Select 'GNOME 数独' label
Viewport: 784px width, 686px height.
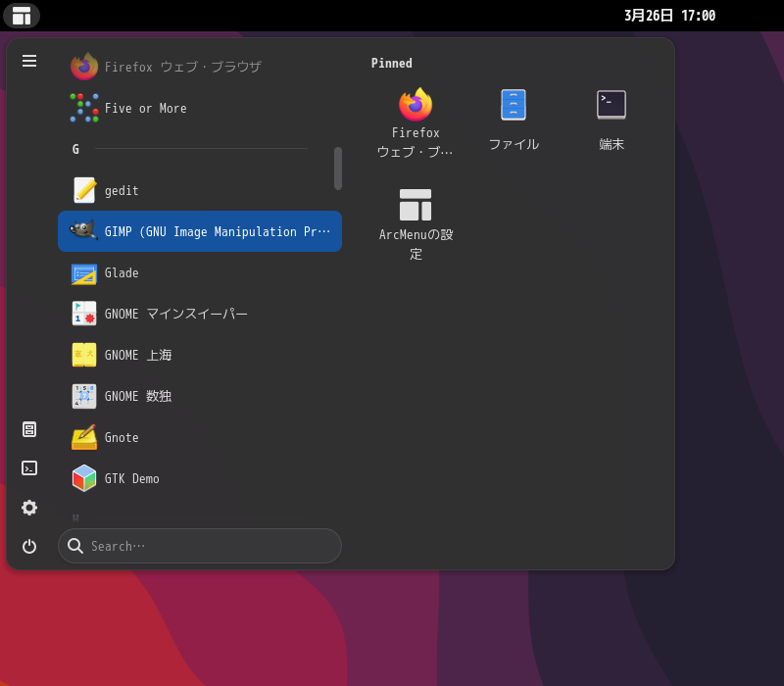pyautogui.click(x=138, y=396)
